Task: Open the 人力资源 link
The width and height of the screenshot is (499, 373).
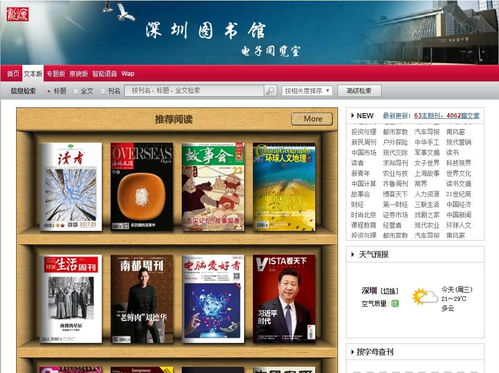Action: pyautogui.click(x=427, y=194)
